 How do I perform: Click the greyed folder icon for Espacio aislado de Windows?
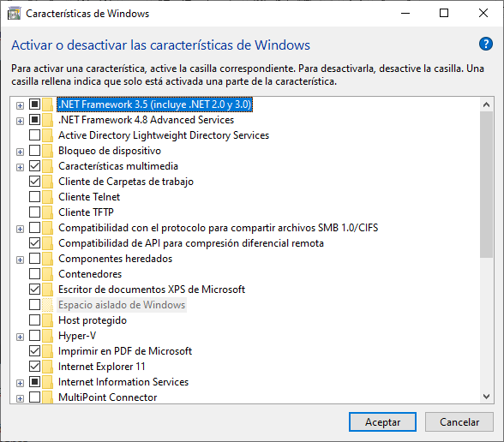[48, 305]
